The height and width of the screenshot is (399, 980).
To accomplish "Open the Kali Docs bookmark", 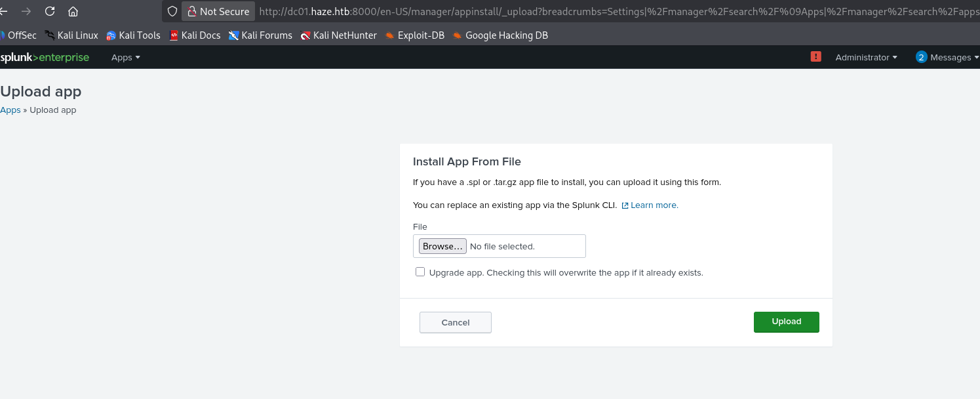I will coord(195,35).
